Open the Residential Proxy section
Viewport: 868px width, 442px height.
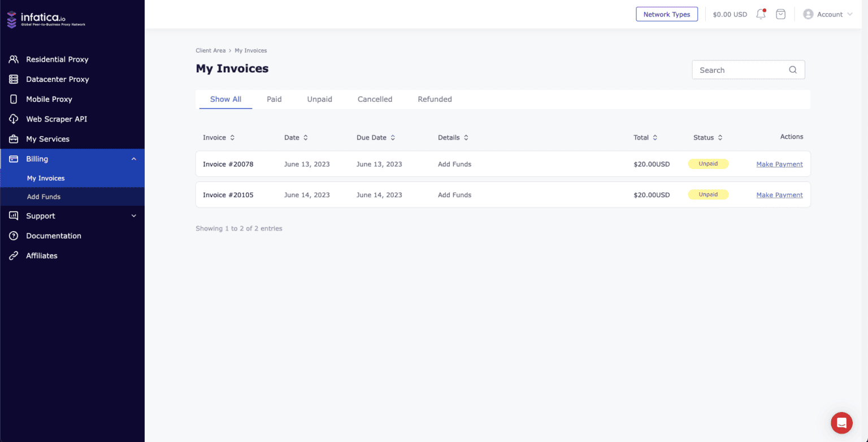(x=58, y=59)
